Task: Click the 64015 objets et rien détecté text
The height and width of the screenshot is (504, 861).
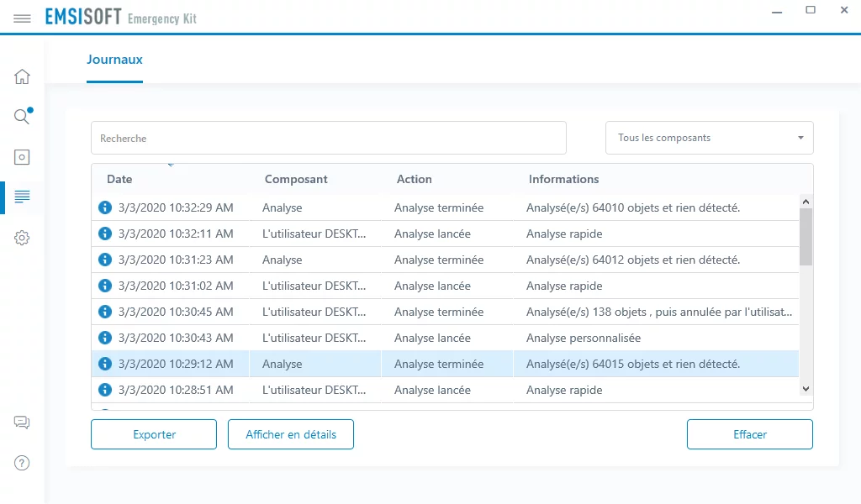Action: pyautogui.click(x=633, y=365)
